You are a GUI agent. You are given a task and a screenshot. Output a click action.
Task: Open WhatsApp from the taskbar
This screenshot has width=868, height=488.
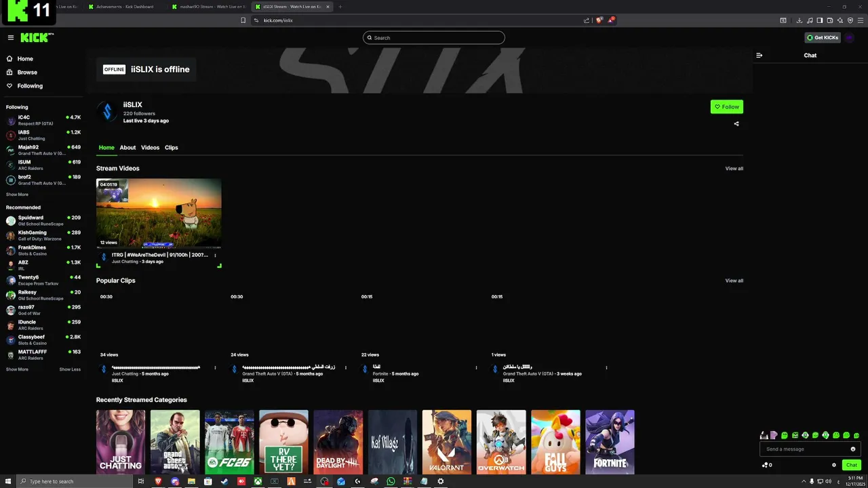pos(391,481)
